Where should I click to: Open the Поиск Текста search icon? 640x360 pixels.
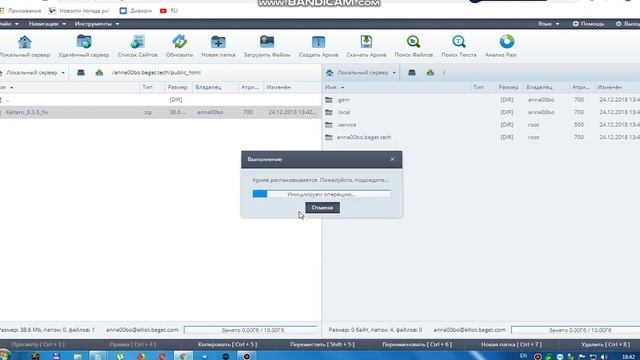click(459, 42)
